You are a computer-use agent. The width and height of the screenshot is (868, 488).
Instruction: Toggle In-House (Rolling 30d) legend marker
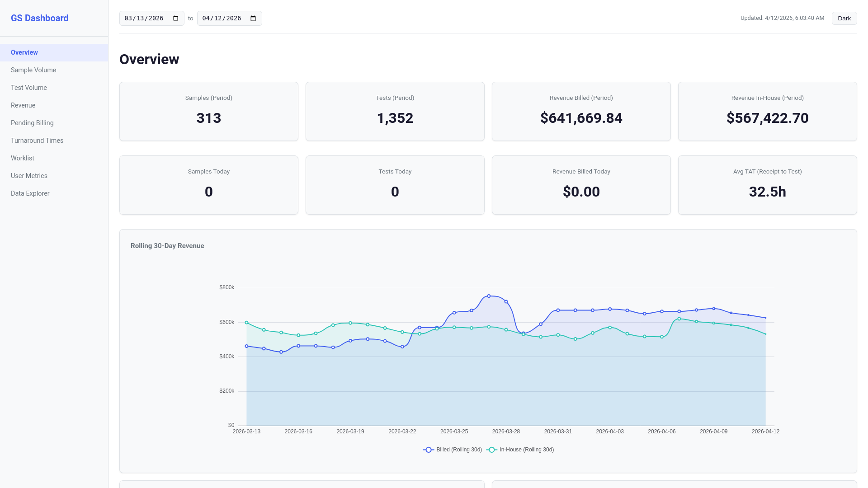pyautogui.click(x=491, y=450)
